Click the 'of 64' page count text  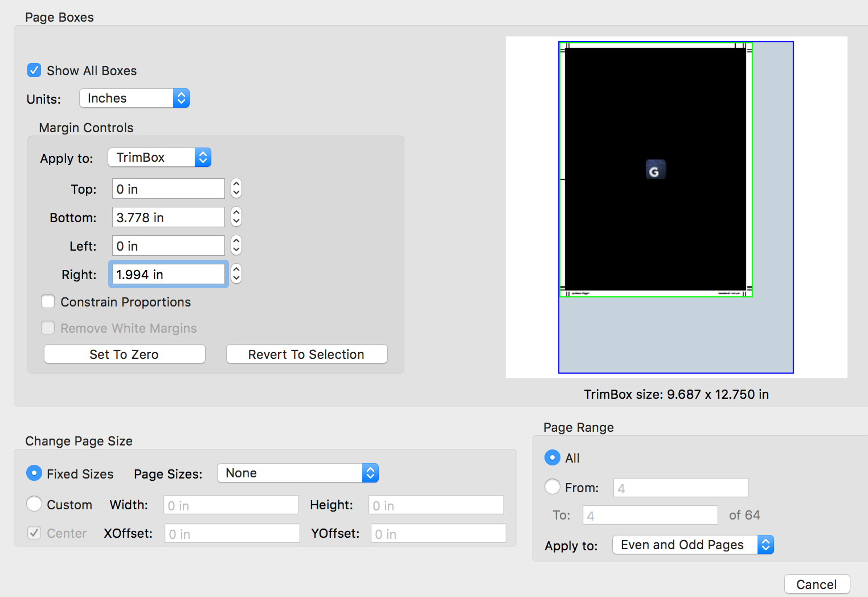[744, 515]
